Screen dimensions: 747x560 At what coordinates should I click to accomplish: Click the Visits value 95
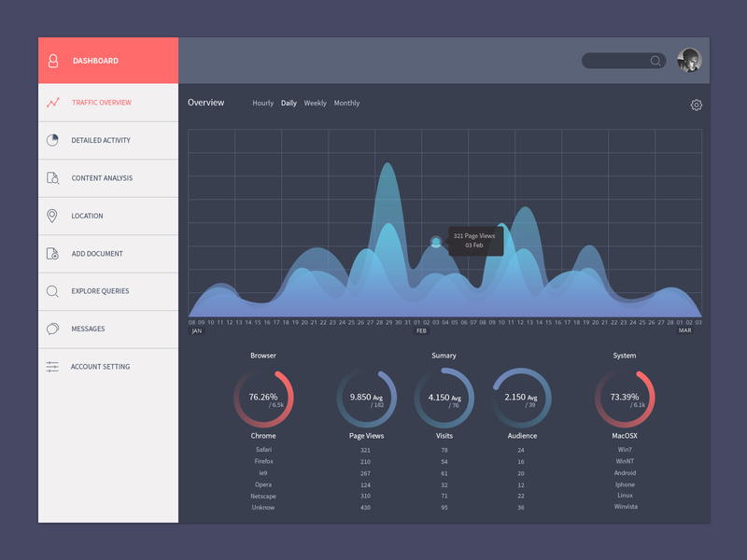(444, 508)
